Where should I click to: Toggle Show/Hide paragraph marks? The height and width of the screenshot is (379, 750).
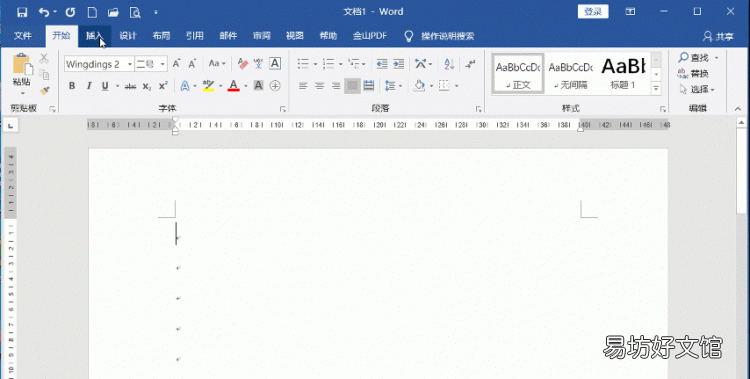(471, 64)
